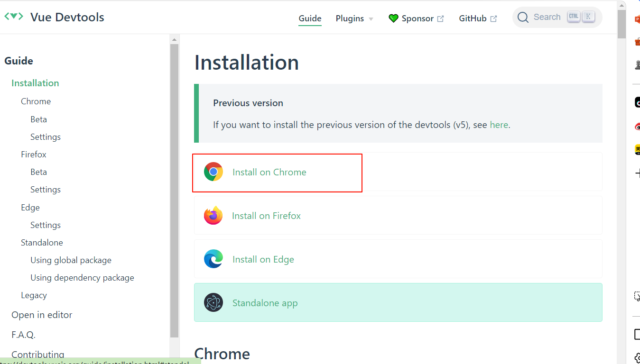Select Installation in the sidebar
640x364 pixels.
coord(35,83)
